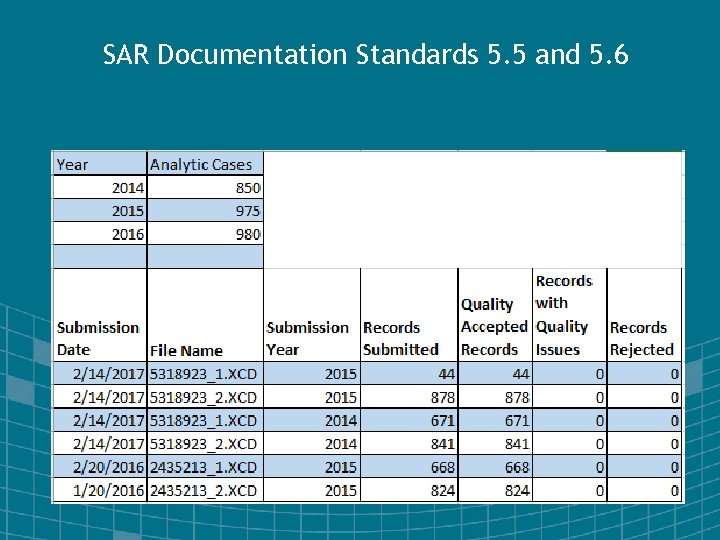Click Records Submitted value 668
The width and height of the screenshot is (720, 540).
pyautogui.click(x=409, y=467)
